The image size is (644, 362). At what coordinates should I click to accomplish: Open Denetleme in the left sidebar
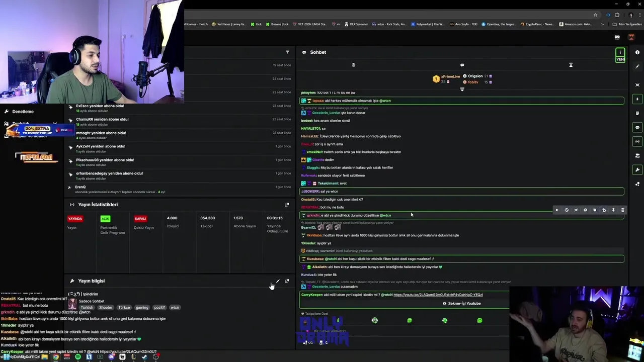[x=23, y=112]
